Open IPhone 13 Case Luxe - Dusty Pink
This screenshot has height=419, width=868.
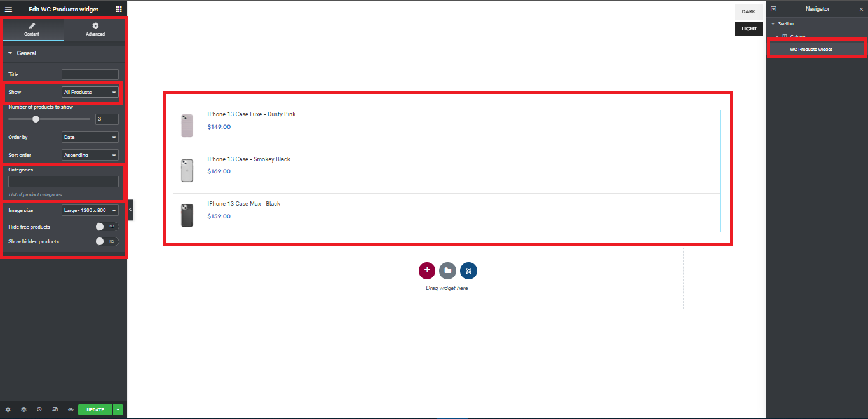[x=252, y=114]
